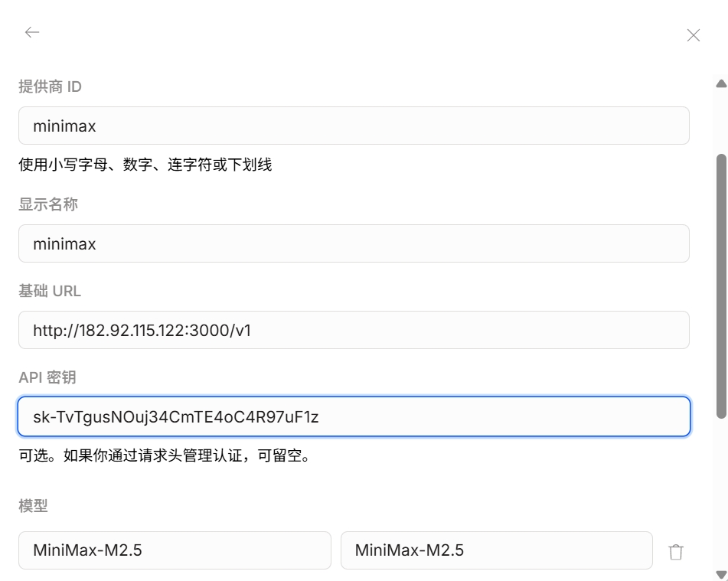The width and height of the screenshot is (728, 581).
Task: Click the hint '可选。如果你通过请求头管理认证,可留空。'
Action: click(x=165, y=455)
